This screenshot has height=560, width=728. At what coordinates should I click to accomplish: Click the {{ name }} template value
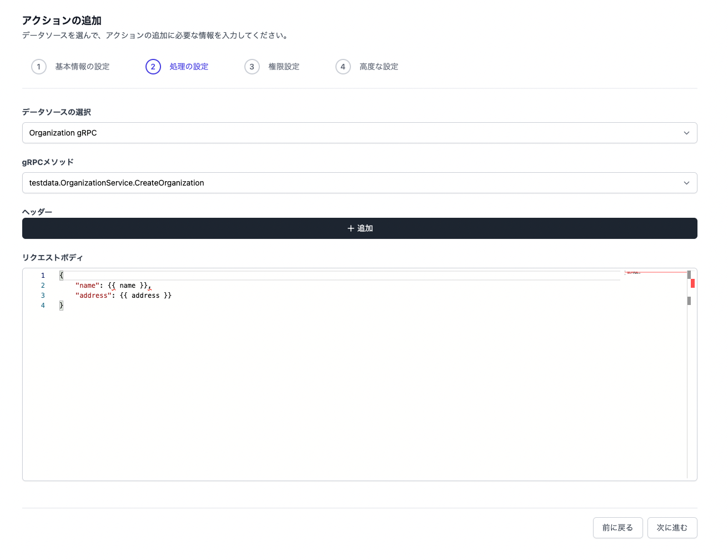click(x=128, y=286)
